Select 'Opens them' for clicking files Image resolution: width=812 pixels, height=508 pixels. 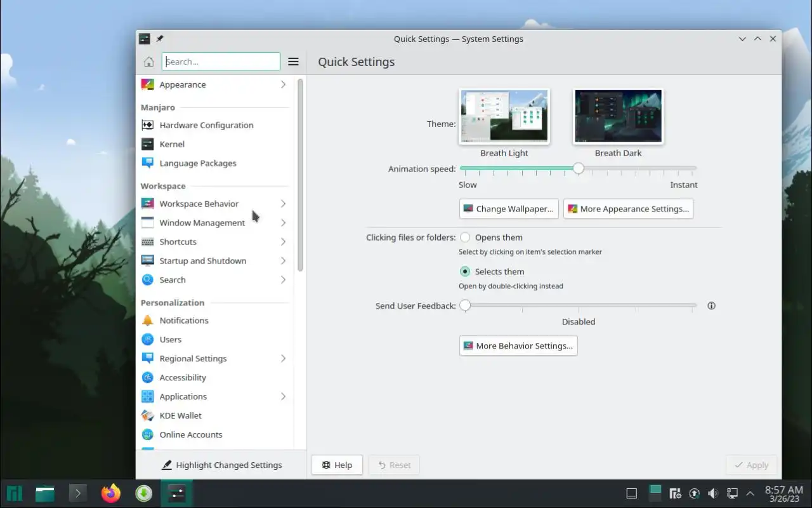click(x=465, y=237)
